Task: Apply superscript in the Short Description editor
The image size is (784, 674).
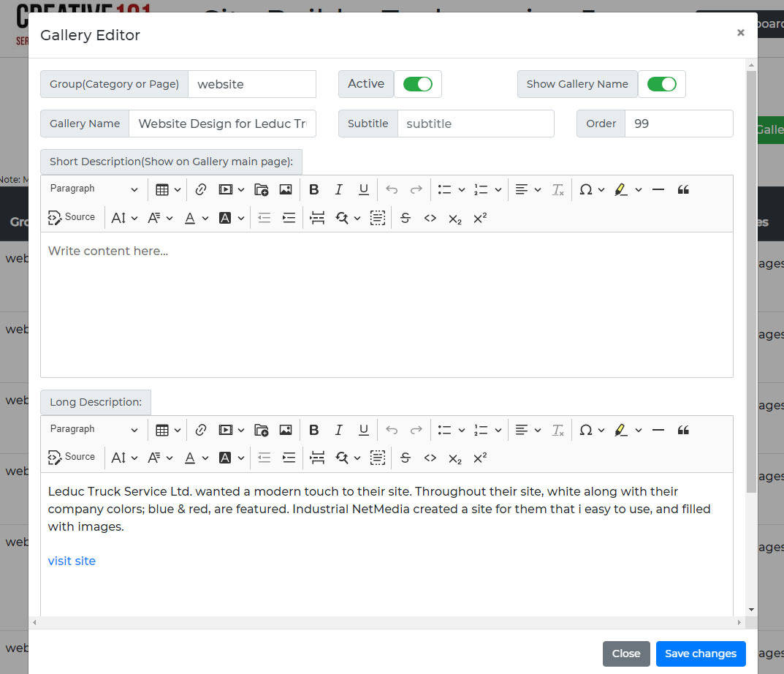Action: (x=480, y=218)
